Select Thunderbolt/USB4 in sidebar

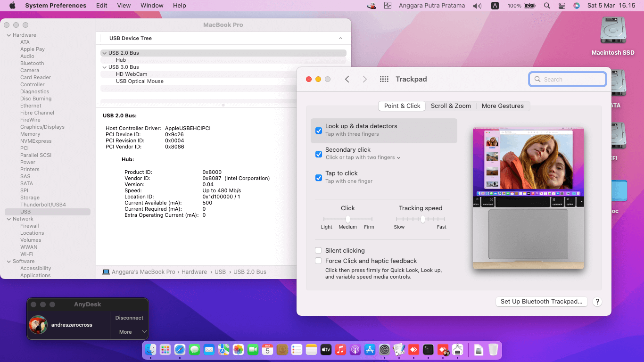click(x=43, y=205)
